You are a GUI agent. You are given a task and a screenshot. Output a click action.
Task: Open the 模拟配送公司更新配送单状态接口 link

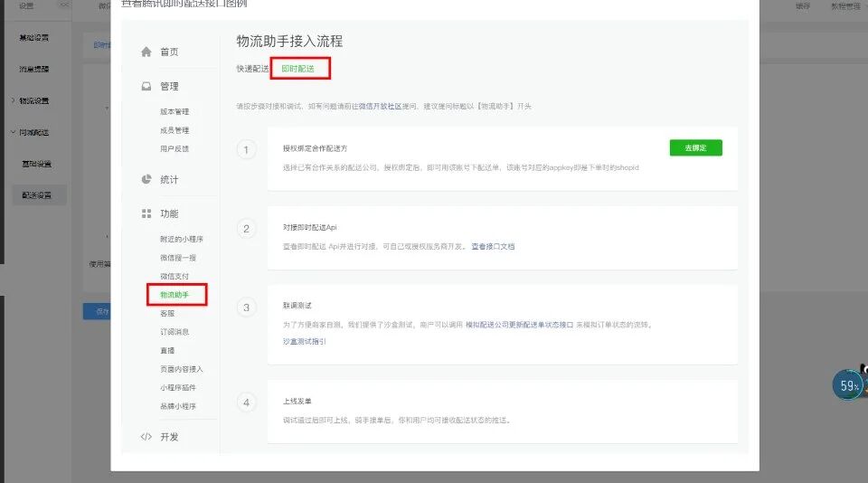519,325
